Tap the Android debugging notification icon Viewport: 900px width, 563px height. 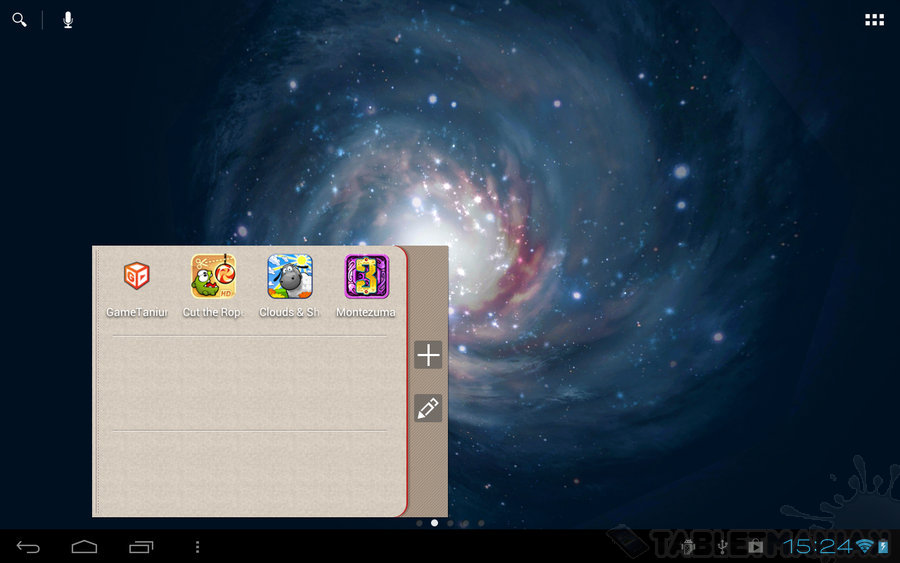[x=688, y=546]
